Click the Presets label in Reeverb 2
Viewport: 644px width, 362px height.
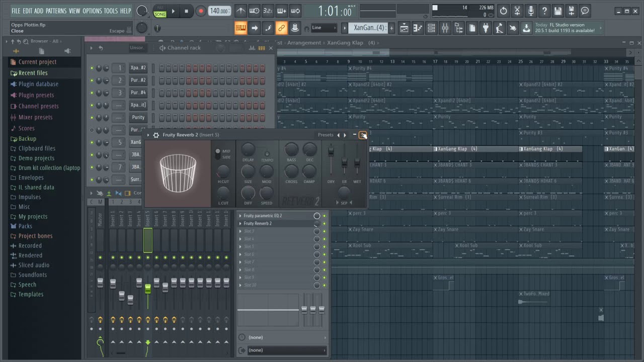tap(325, 135)
